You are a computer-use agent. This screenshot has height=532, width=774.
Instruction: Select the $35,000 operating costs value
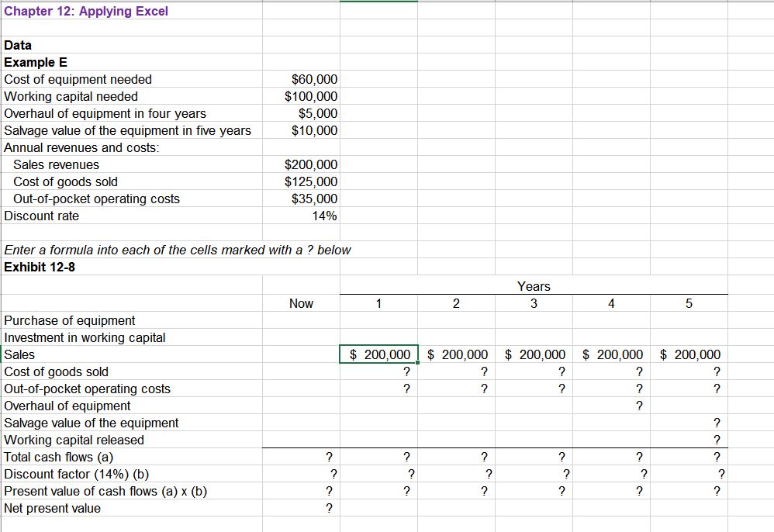301,199
